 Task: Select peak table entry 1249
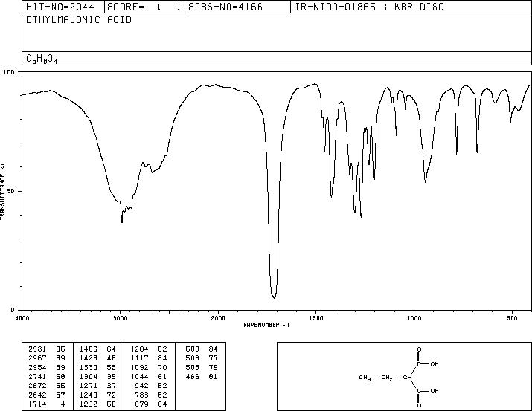pos(97,395)
